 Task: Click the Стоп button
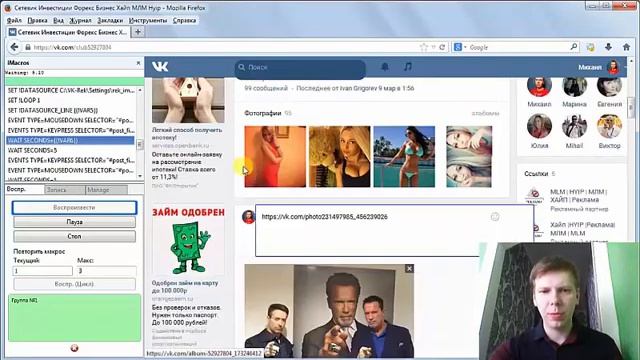pyautogui.click(x=74, y=236)
